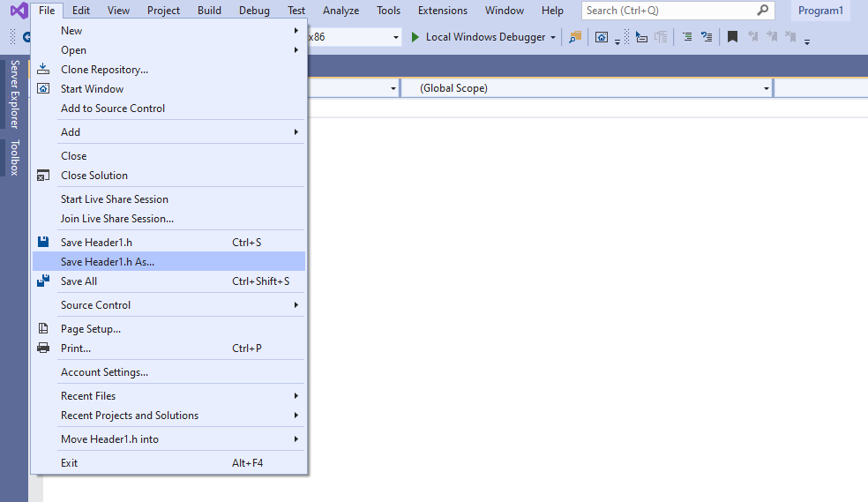Click the Page Setup icon in menu

(x=43, y=328)
